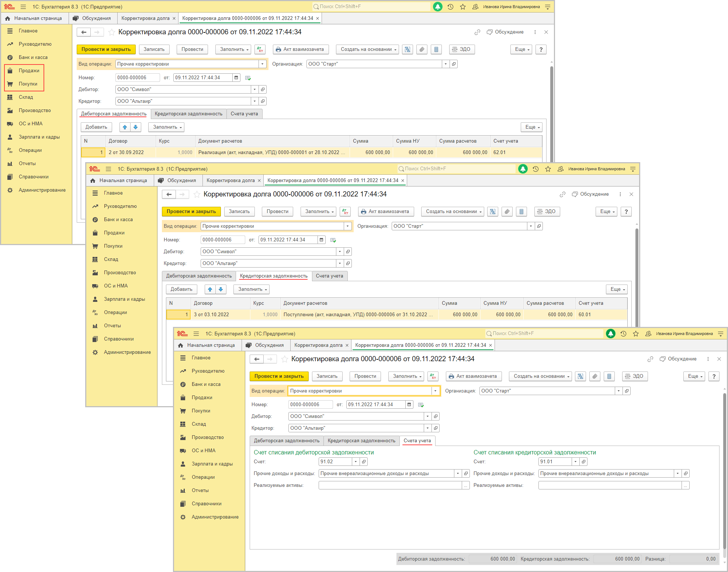Open Администрирование in front window sidebar
The width and height of the screenshot is (728, 572).
(x=215, y=517)
